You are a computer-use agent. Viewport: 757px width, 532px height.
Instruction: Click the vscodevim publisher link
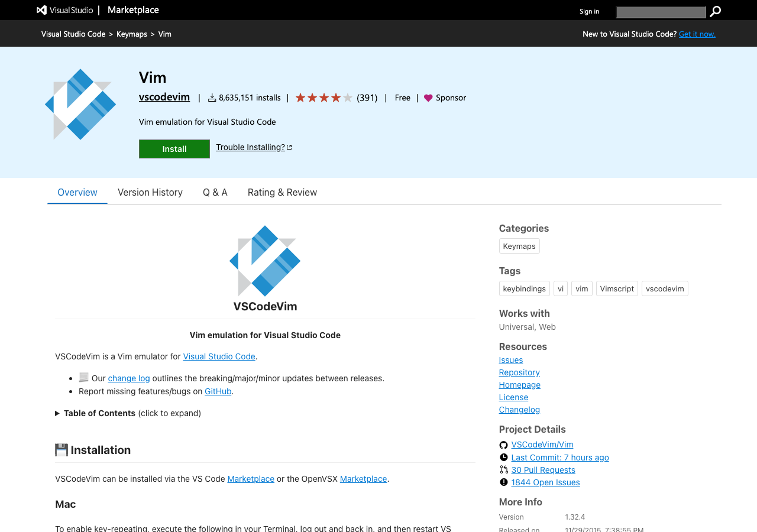click(x=164, y=97)
